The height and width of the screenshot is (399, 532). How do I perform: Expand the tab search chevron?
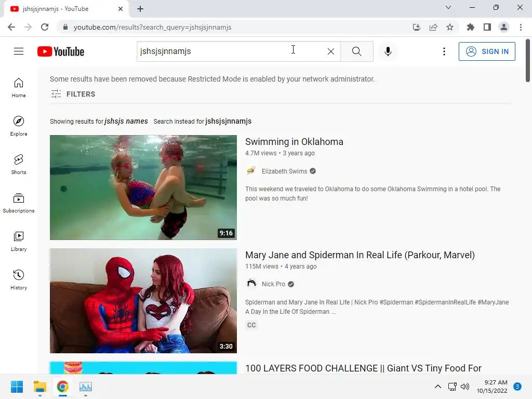[x=448, y=7]
